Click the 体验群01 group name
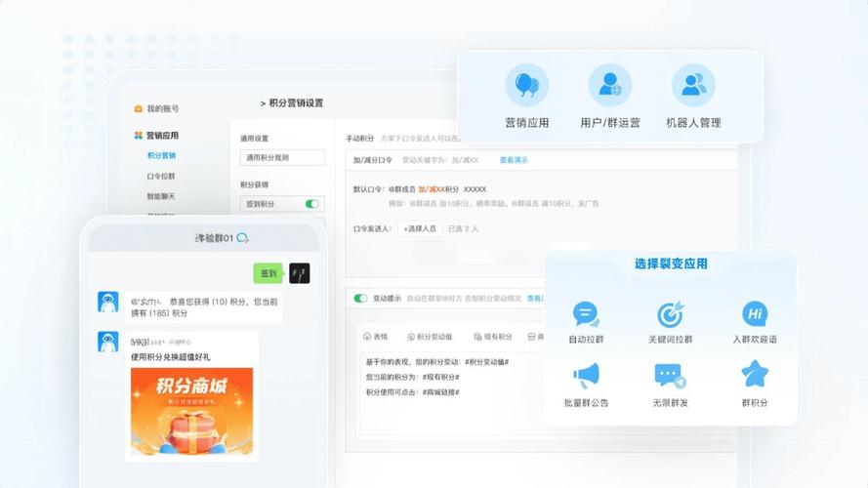The height and width of the screenshot is (488, 868). click(214, 238)
